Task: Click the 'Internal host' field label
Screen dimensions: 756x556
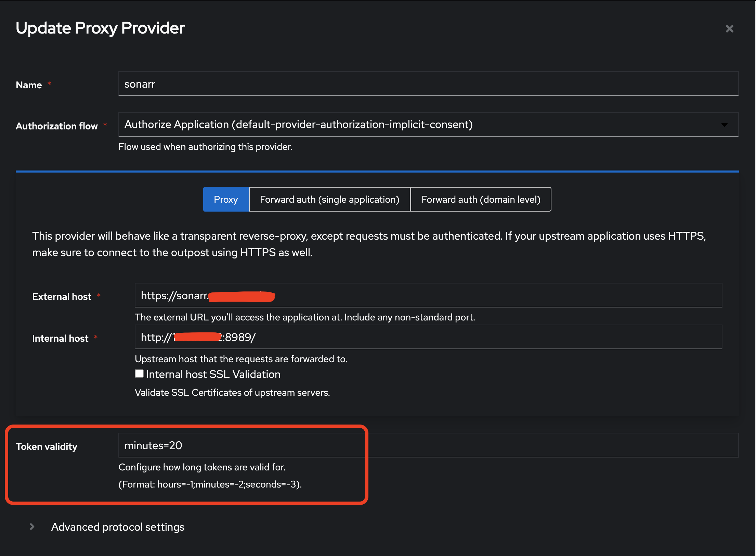Action: (60, 338)
